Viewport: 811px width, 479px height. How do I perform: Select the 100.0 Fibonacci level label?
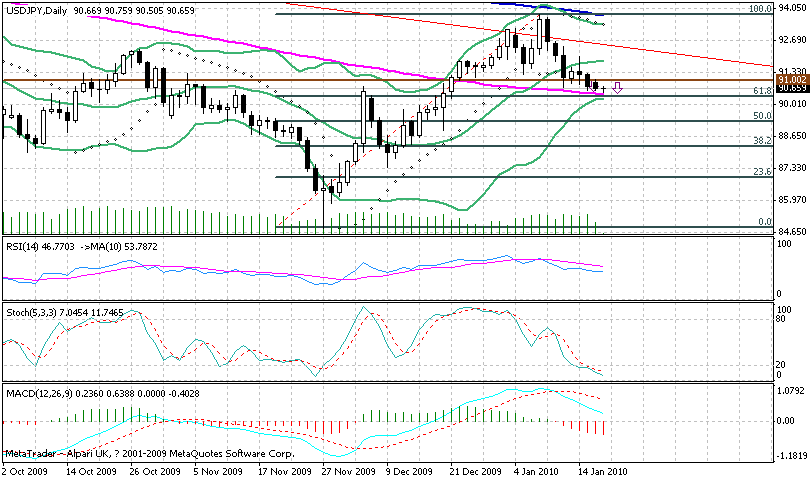(x=760, y=9)
